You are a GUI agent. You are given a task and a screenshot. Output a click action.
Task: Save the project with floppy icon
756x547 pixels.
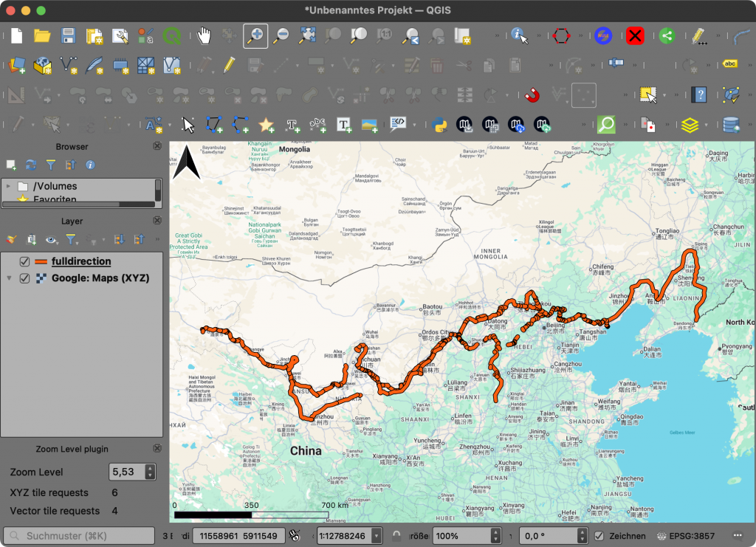pyautogui.click(x=68, y=35)
